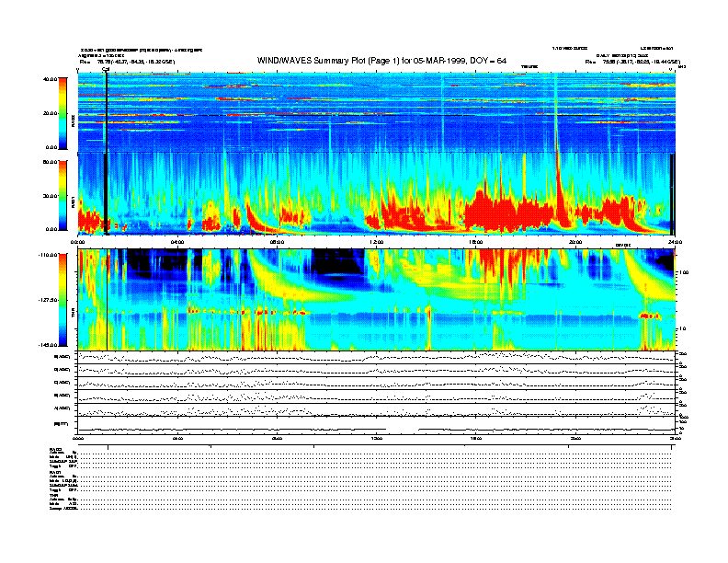Click the left-side Re= coordinates text above plot
This screenshot has height=563, width=728.
pyautogui.click(x=127, y=62)
